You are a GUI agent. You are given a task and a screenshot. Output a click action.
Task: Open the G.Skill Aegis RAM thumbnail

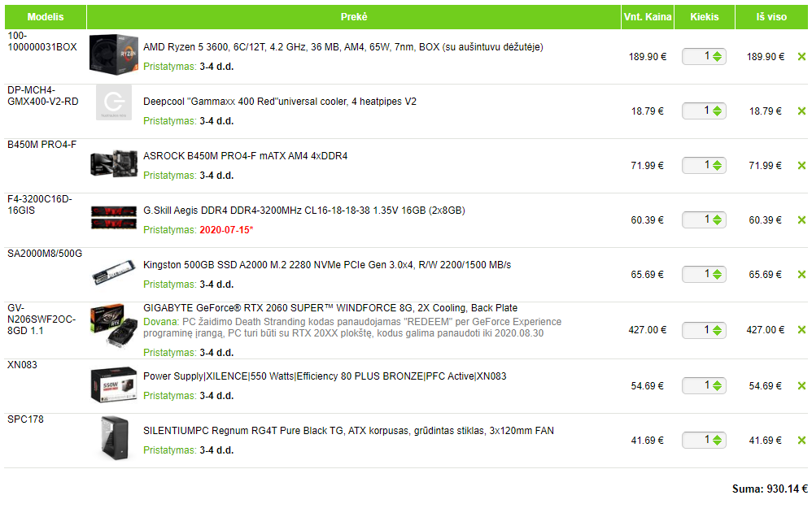point(113,217)
